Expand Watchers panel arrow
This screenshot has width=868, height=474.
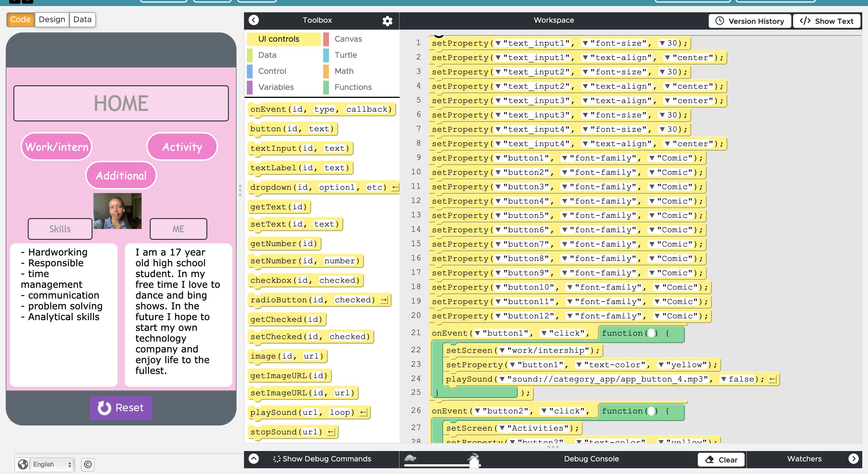tap(853, 458)
